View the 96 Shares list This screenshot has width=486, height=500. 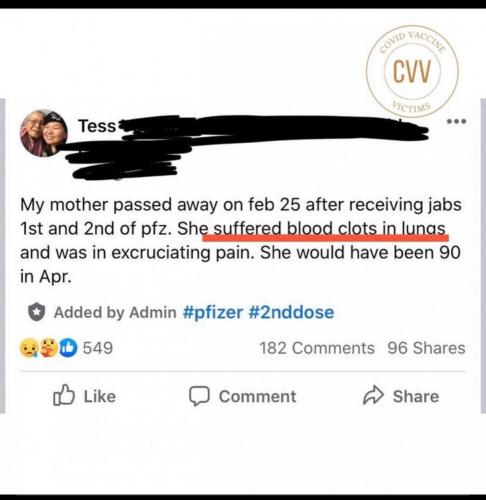click(426, 348)
